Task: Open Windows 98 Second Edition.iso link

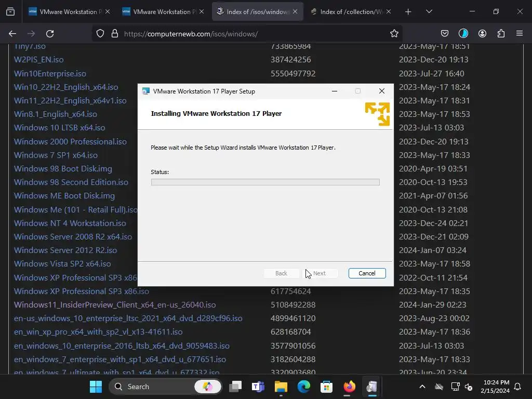Action: pos(71,182)
